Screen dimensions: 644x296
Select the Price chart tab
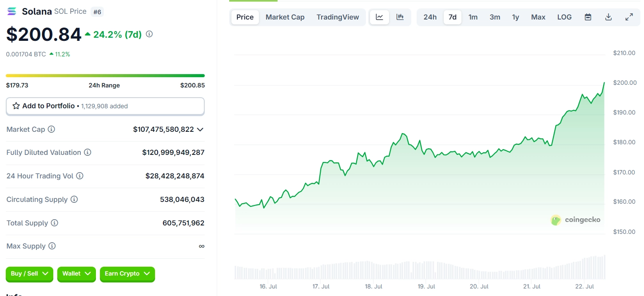pyautogui.click(x=245, y=17)
